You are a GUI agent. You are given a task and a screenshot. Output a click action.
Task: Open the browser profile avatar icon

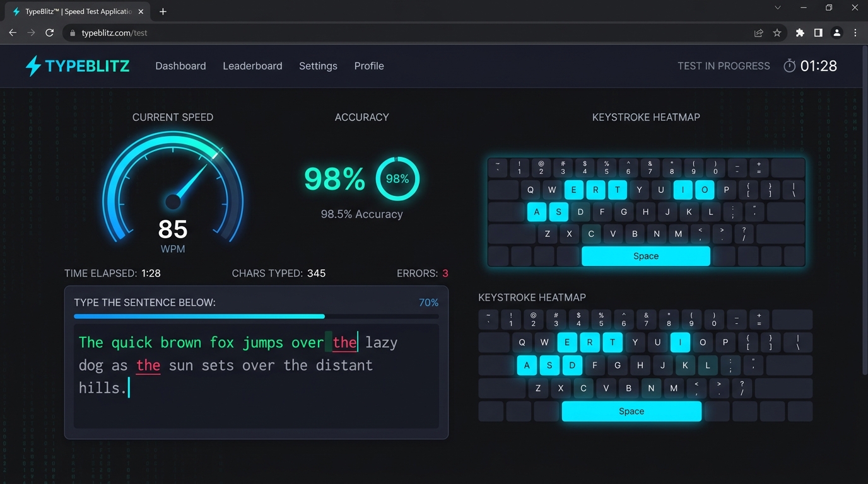point(836,33)
